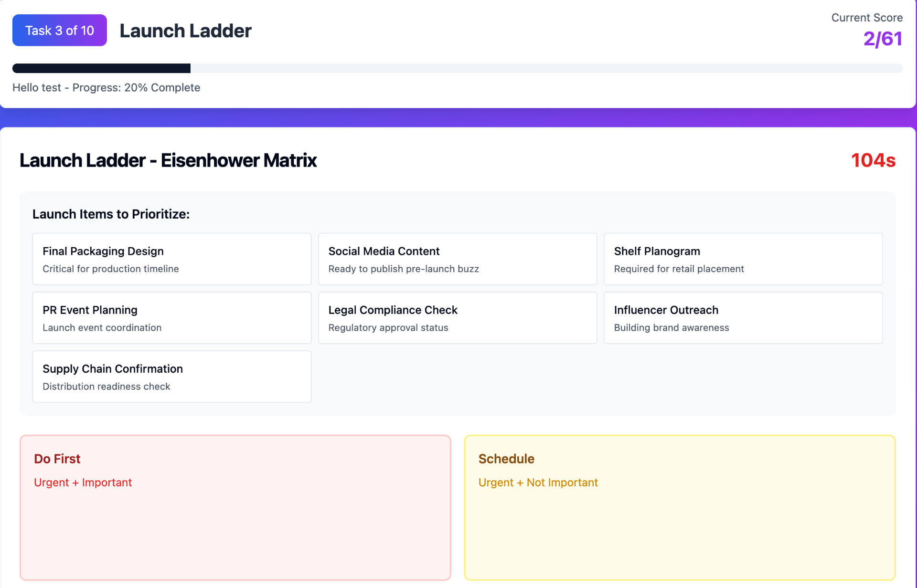Click the Do First quadrant box

pos(235,530)
